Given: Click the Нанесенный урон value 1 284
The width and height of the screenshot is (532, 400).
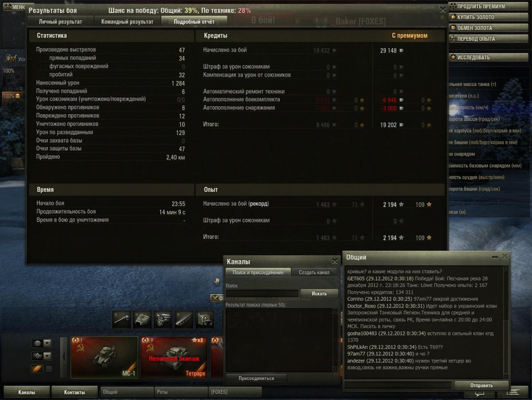Looking at the screenshot, I should click(178, 83).
